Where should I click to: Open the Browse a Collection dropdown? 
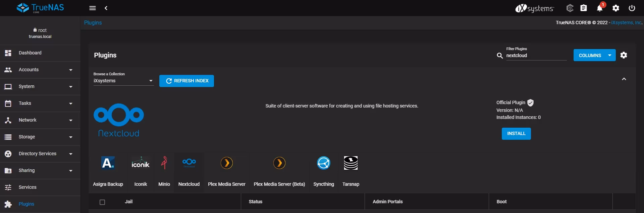[x=123, y=81]
